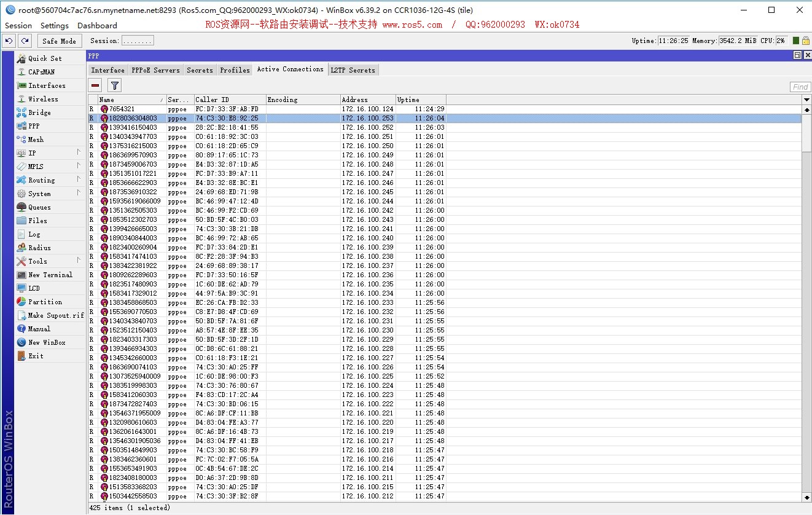Click the Redo arrow icon
Screen dimensions: 812x515
pyautogui.click(x=25, y=41)
